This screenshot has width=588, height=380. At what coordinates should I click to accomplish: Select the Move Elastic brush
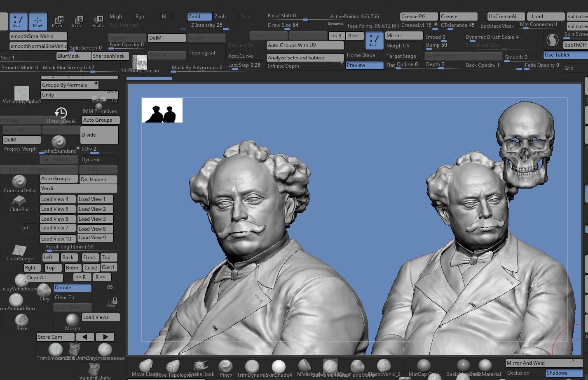[x=145, y=366]
